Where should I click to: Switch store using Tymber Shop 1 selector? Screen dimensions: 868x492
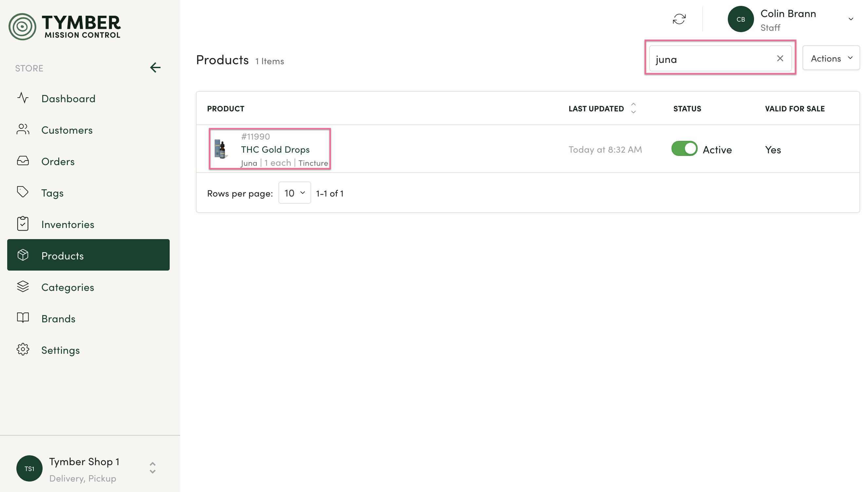point(152,468)
